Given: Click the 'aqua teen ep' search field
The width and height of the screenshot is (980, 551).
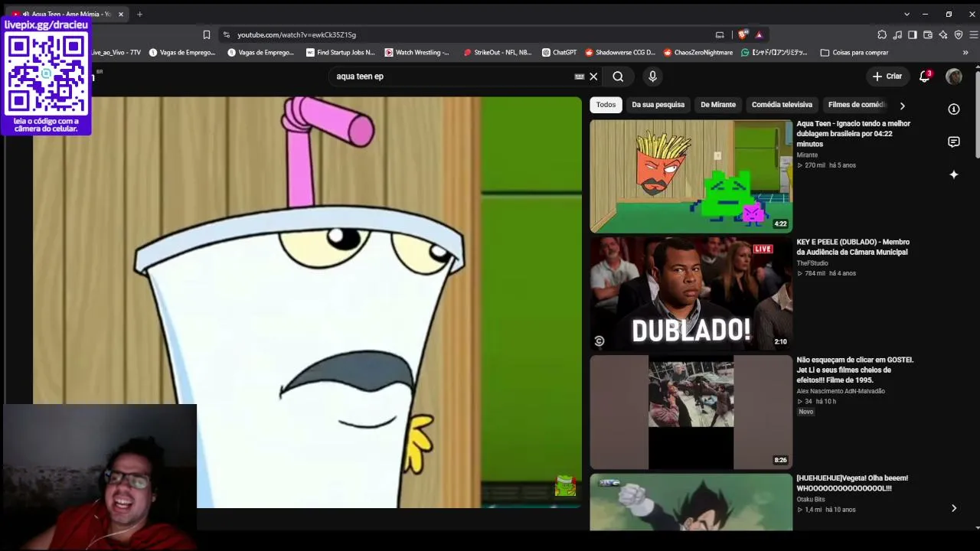Looking at the screenshot, I should tap(453, 77).
